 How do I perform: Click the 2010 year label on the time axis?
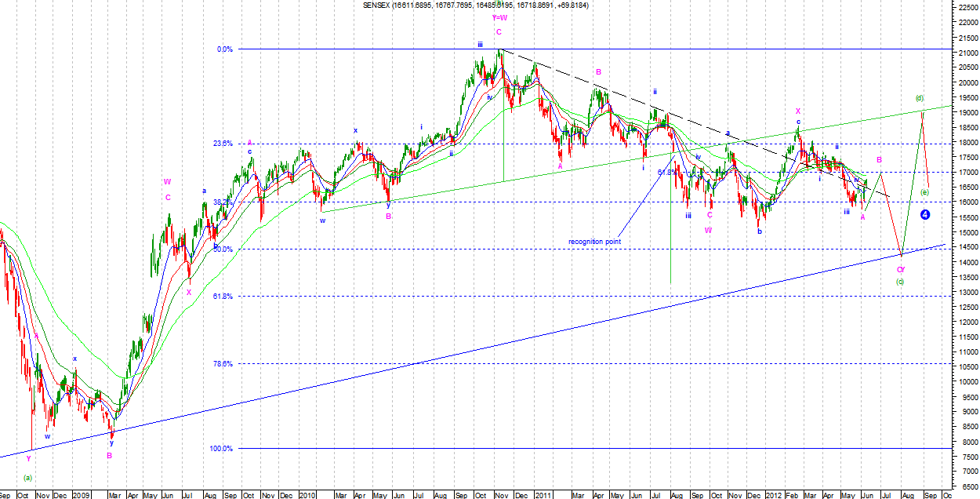coord(307,495)
